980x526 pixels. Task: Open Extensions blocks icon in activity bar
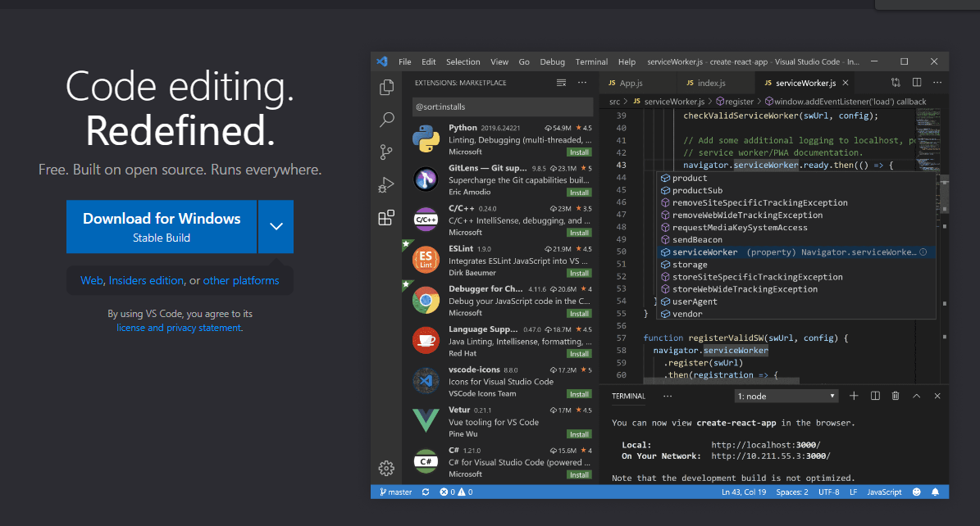coord(386,217)
